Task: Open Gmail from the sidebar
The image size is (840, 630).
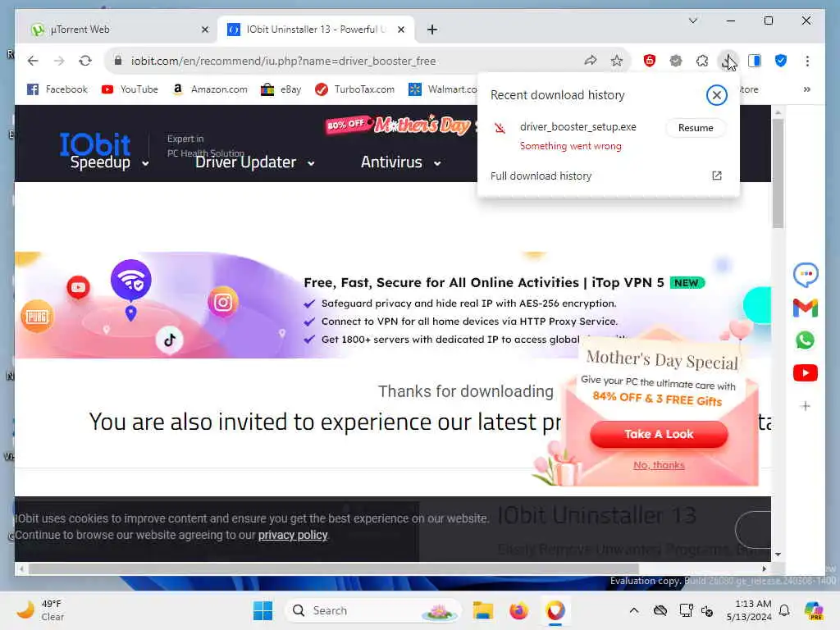Action: pyautogui.click(x=806, y=308)
